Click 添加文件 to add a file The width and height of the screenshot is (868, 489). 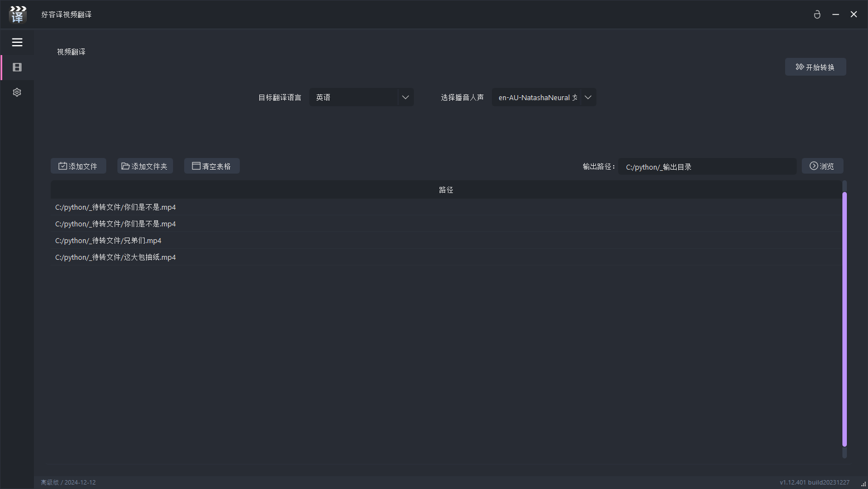[x=78, y=166]
